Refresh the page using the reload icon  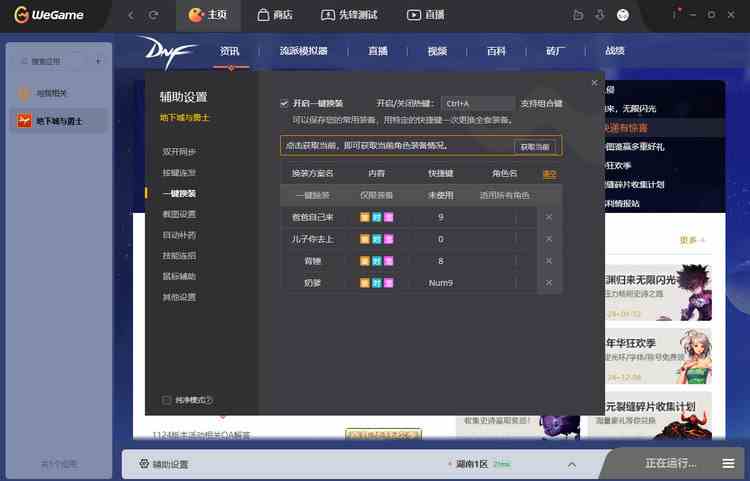point(153,15)
